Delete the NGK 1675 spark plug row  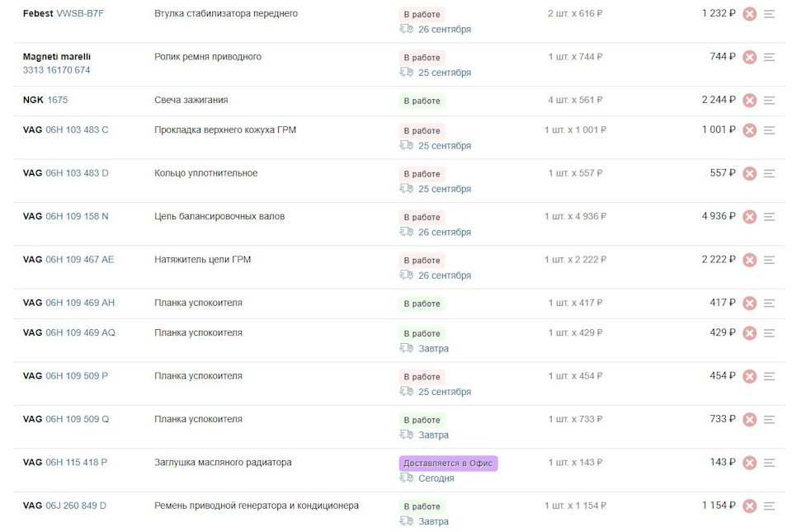749,101
